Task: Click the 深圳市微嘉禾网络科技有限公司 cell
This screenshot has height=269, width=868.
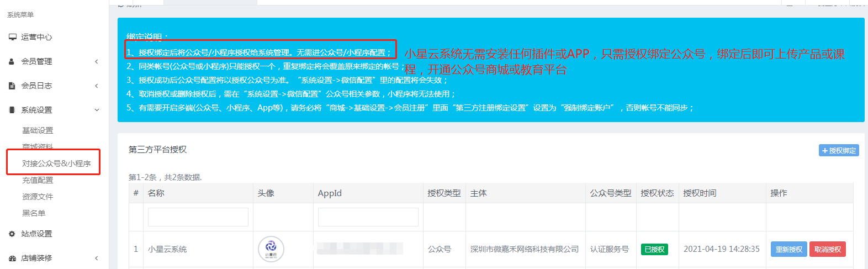Action: (x=525, y=249)
